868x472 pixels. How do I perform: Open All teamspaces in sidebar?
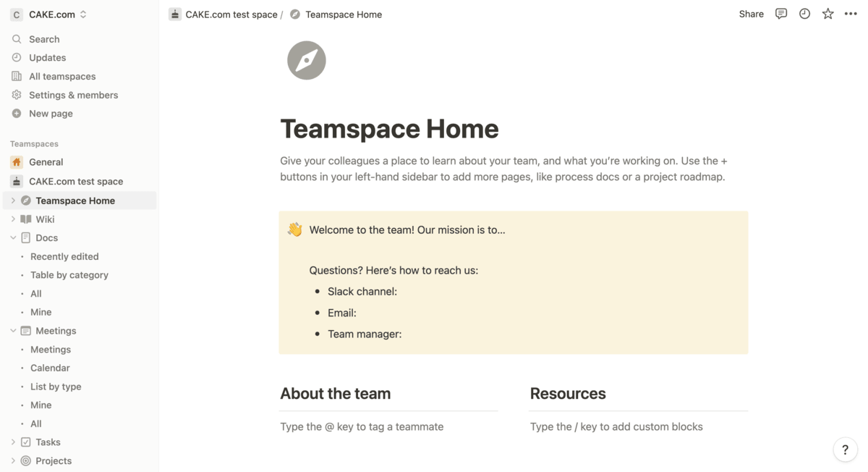coord(62,76)
